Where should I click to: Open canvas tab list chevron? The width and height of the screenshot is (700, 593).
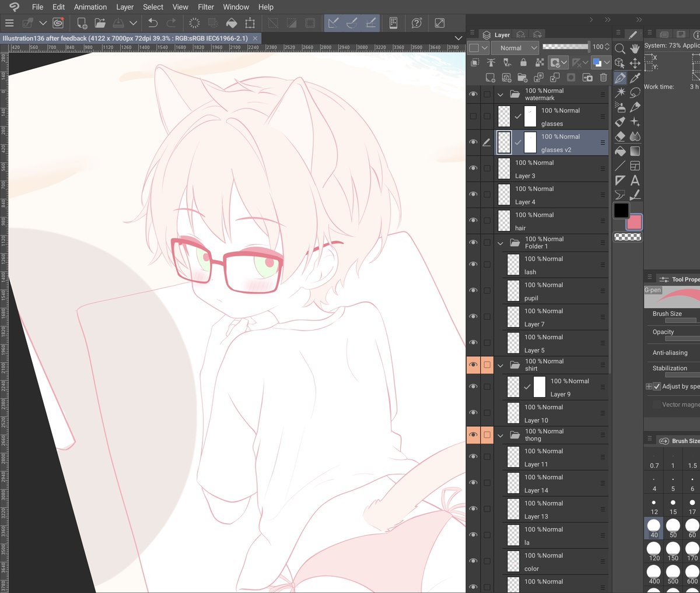pyautogui.click(x=459, y=38)
